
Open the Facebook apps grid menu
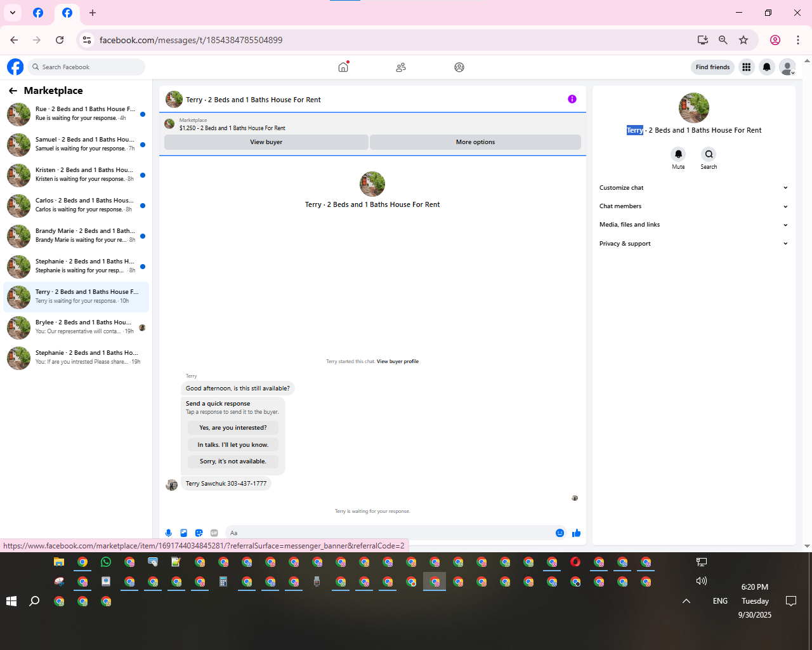point(747,67)
